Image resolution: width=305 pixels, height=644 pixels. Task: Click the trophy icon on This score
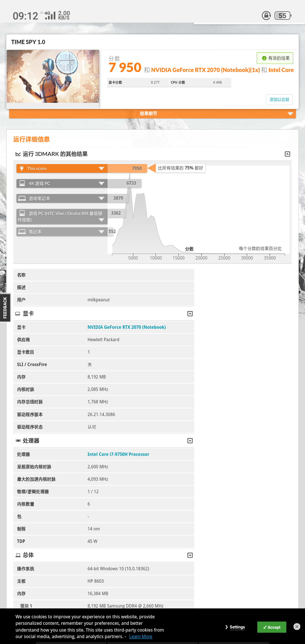click(x=21, y=168)
